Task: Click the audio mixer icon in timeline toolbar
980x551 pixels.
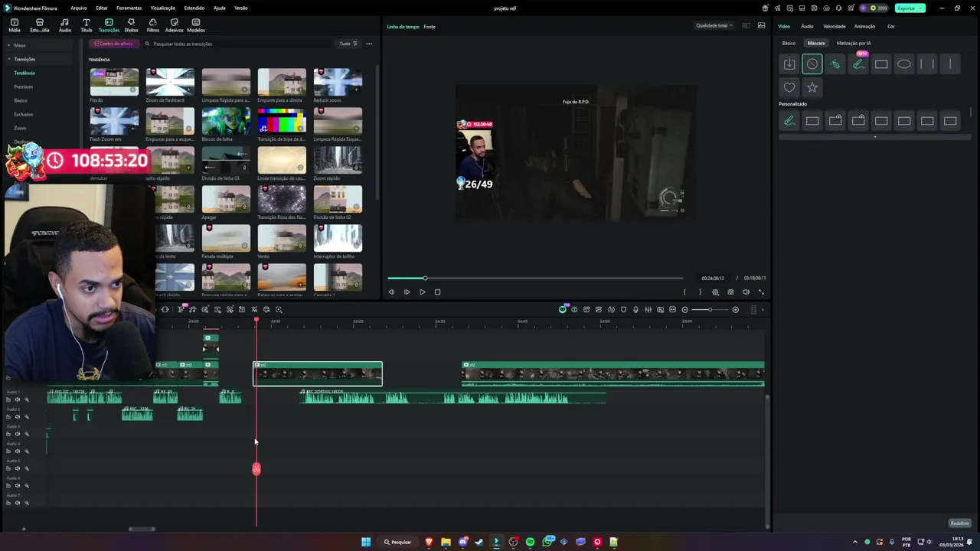Action: (x=648, y=310)
